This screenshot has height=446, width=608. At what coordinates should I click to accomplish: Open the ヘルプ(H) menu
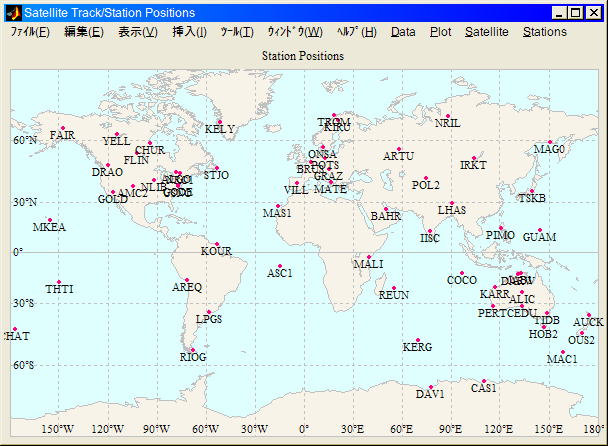pyautogui.click(x=357, y=32)
